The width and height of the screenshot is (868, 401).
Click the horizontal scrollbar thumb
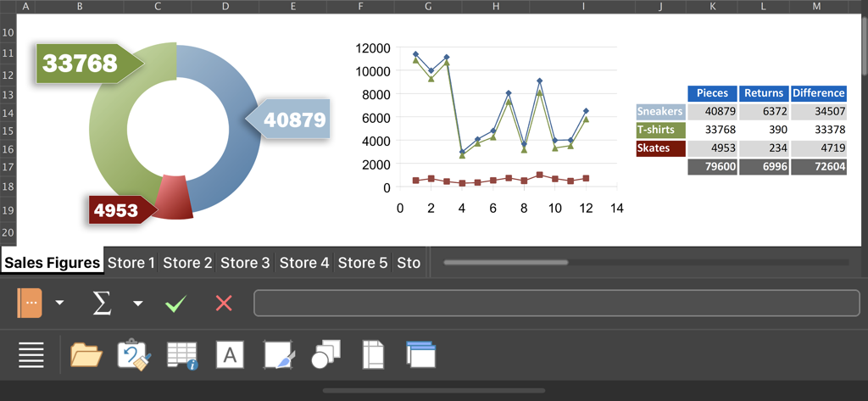tap(505, 262)
